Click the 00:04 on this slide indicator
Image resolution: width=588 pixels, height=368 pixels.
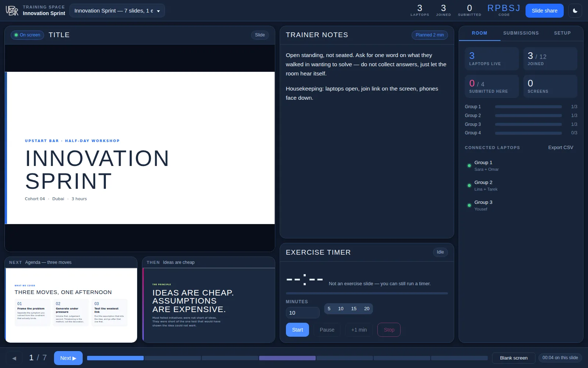click(x=560, y=358)
